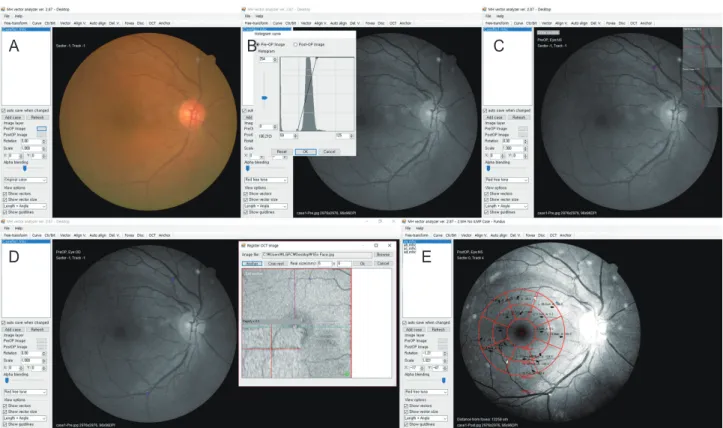Select Pre-OP image radio in histogram dialog
Image resolution: width=723 pixels, height=428 pixels.
pyautogui.click(x=259, y=45)
